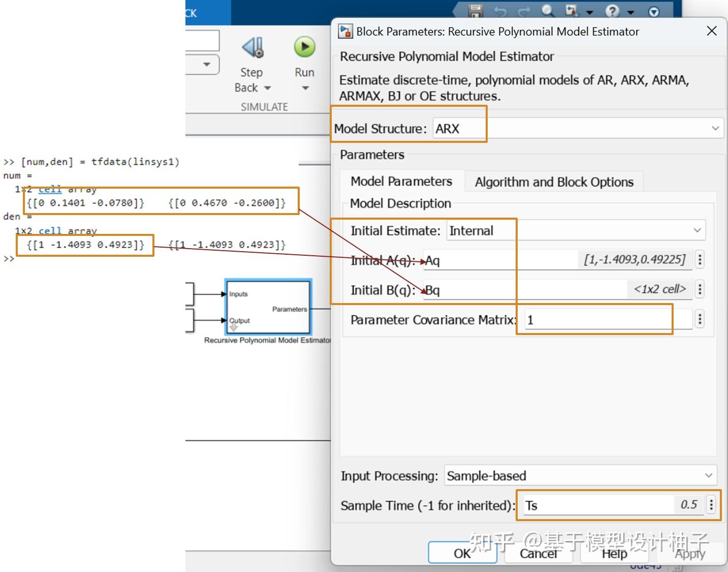Select the Model Parameters tab

click(x=401, y=181)
